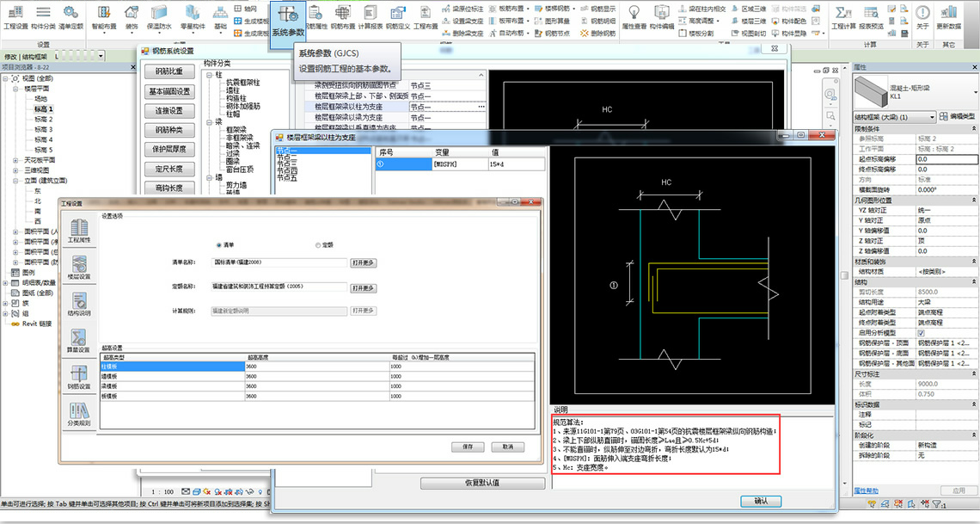The width and height of the screenshot is (980, 524).
Task: Open the 结构框架 (大梁) type dropdown
Action: [x=894, y=116]
